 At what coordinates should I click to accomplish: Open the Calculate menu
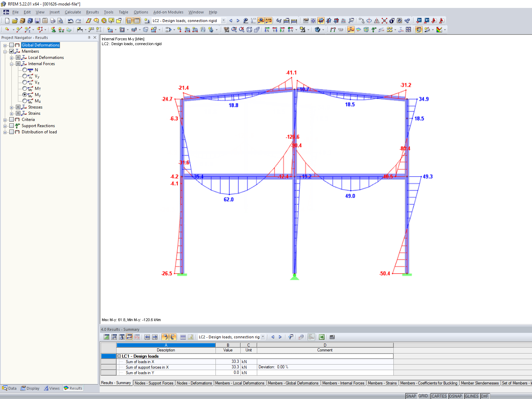tap(73, 12)
